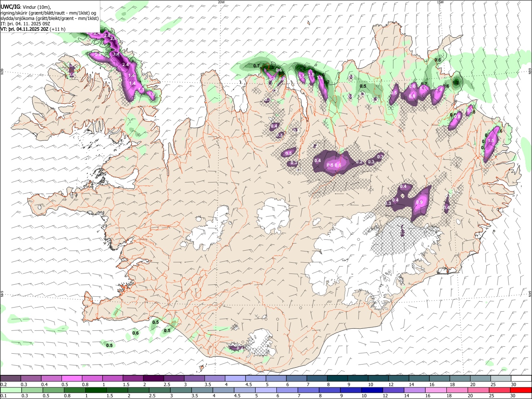Screen dimensions: 532x399
Task: Click the '0.2' tick label on the upper scale
Action: coord(4,384)
